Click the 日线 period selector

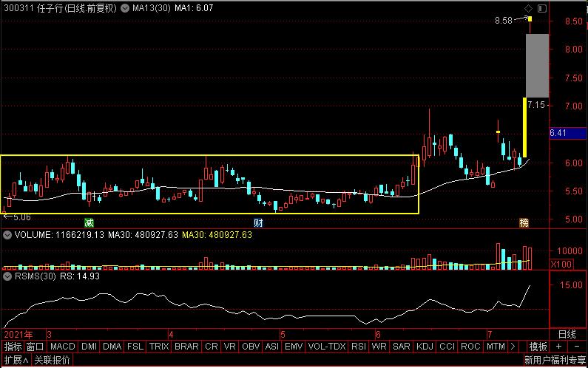(567, 334)
